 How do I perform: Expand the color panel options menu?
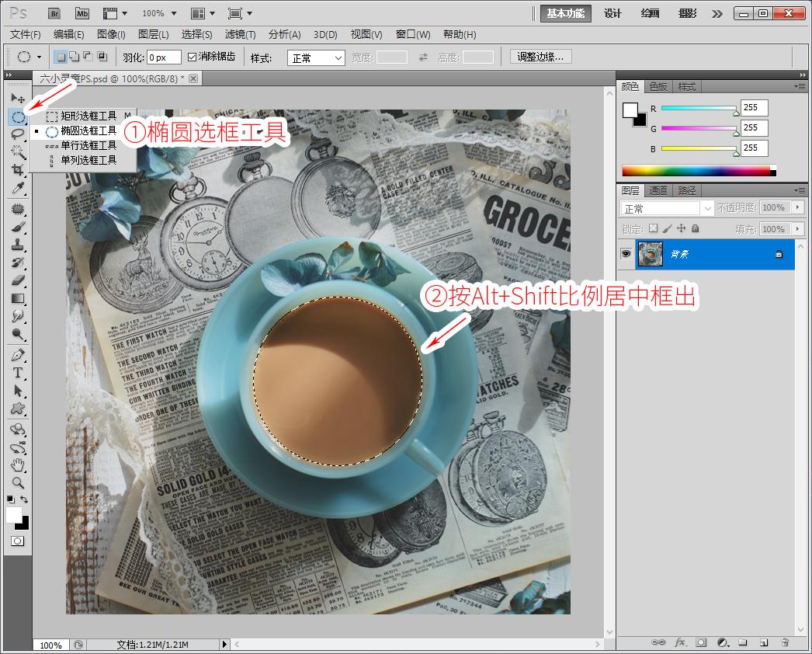pyautogui.click(x=800, y=87)
